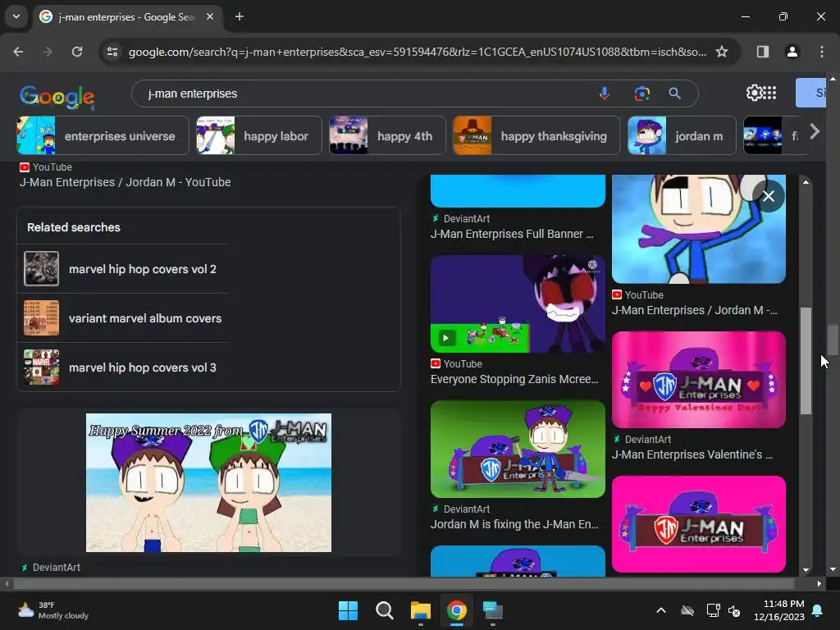Open the waving blue character image
Image resolution: width=840 pixels, height=630 pixels.
(x=699, y=229)
